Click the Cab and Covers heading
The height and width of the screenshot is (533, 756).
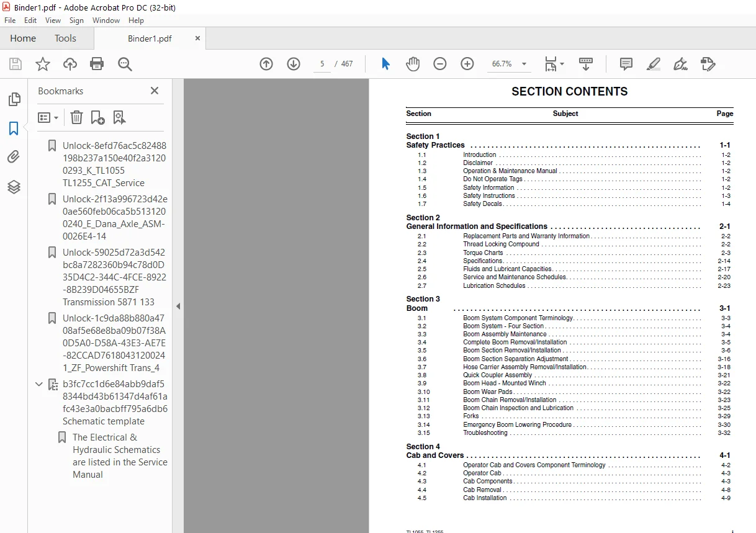pyautogui.click(x=435, y=455)
